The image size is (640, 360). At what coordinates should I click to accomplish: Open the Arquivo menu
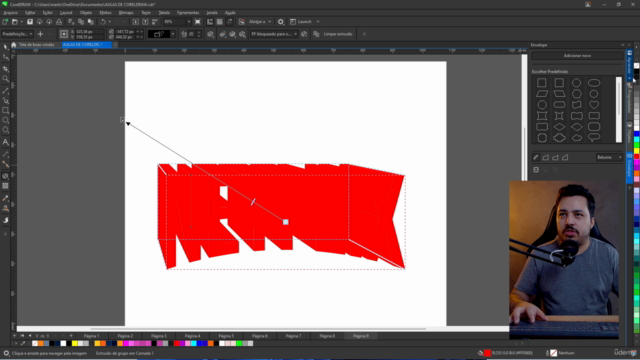(11, 13)
